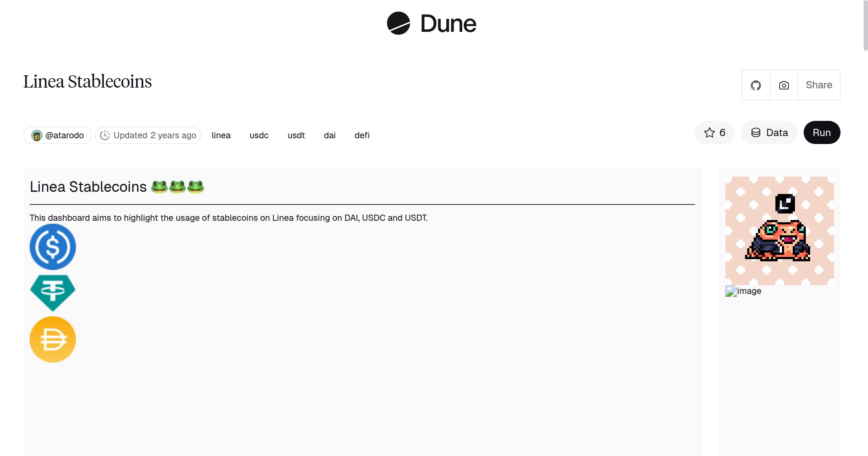
Task: Click the clock icon beside Updated
Action: coord(105,135)
